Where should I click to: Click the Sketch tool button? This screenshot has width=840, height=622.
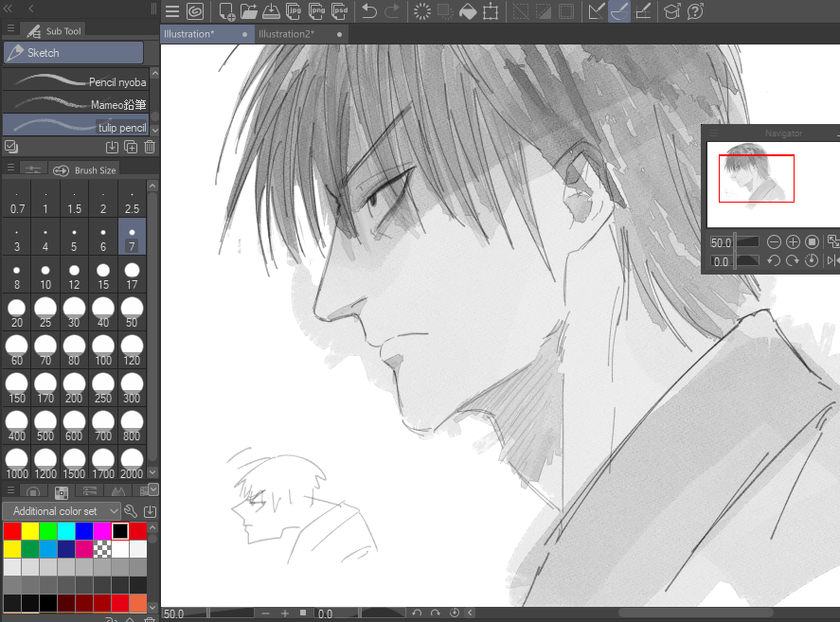click(73, 52)
